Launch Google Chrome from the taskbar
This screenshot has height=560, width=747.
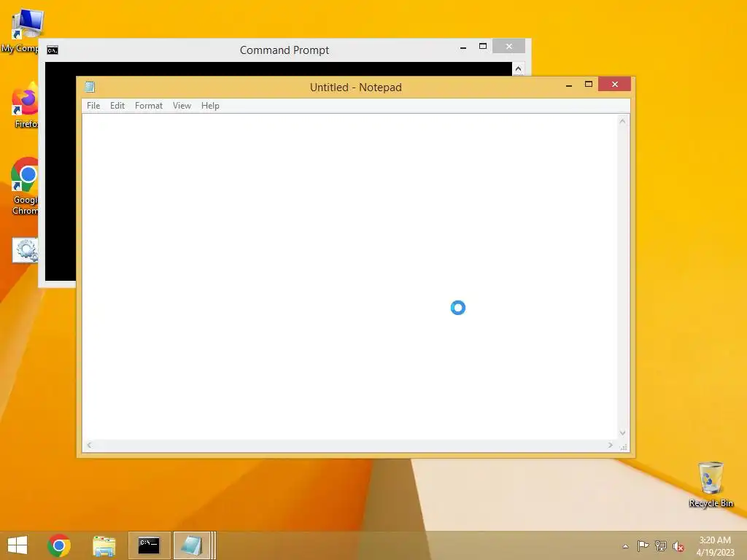59,545
